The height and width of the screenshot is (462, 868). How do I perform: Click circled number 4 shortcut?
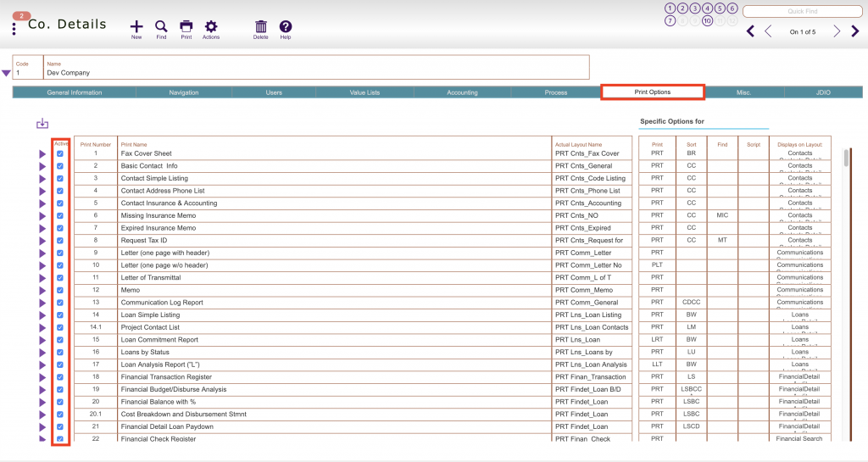[x=707, y=8]
